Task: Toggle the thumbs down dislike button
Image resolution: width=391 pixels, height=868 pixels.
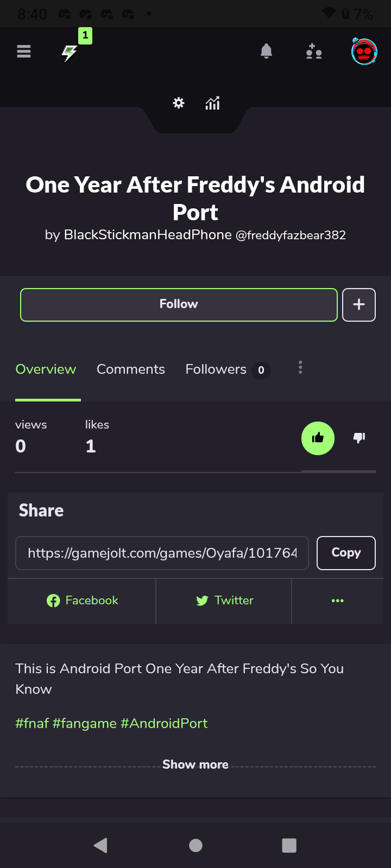Action: 360,437
